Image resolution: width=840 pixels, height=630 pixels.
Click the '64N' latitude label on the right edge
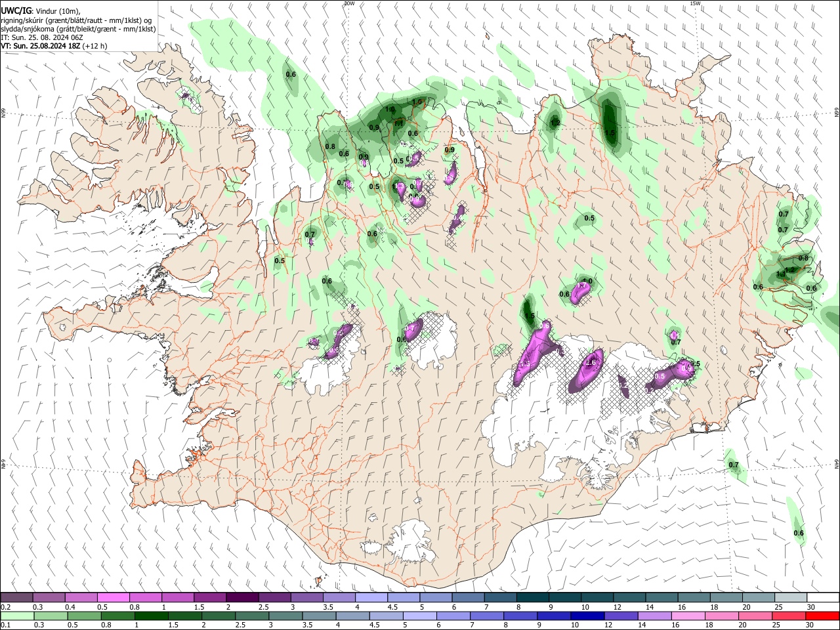(x=836, y=463)
